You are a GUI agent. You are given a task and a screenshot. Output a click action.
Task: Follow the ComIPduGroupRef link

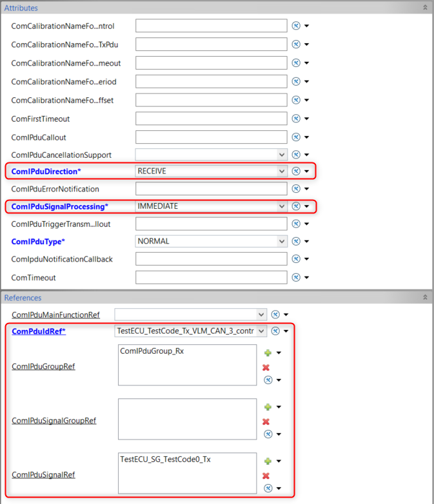click(43, 367)
